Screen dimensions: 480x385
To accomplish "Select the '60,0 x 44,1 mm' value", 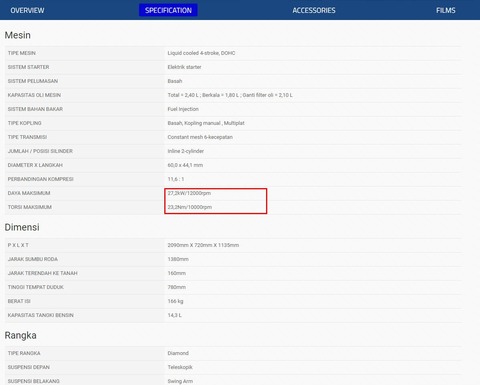I will (x=185, y=165).
